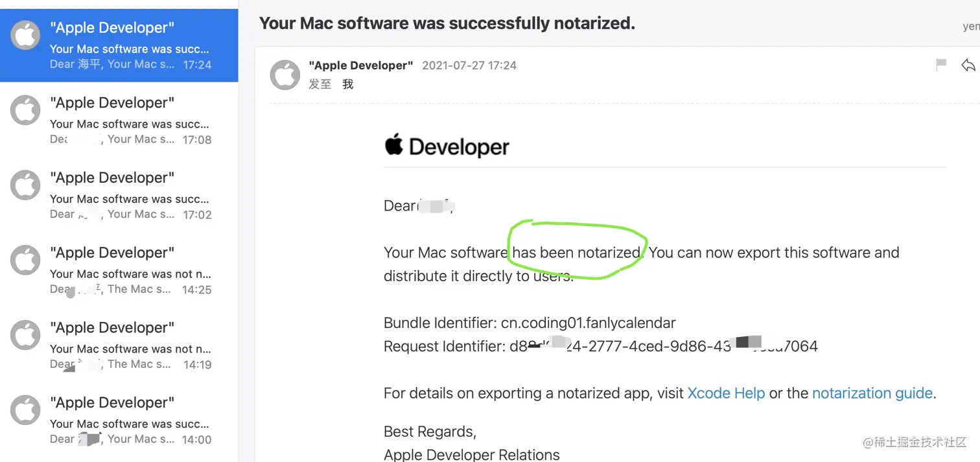Image resolution: width=980 pixels, height=462 pixels.
Task: Reply using the arrow icon
Action: (968, 65)
